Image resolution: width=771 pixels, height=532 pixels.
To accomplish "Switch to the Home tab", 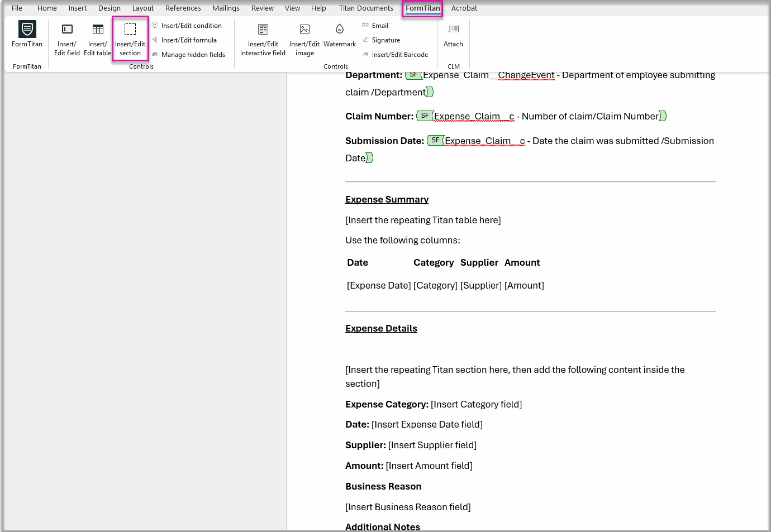I will click(x=47, y=8).
